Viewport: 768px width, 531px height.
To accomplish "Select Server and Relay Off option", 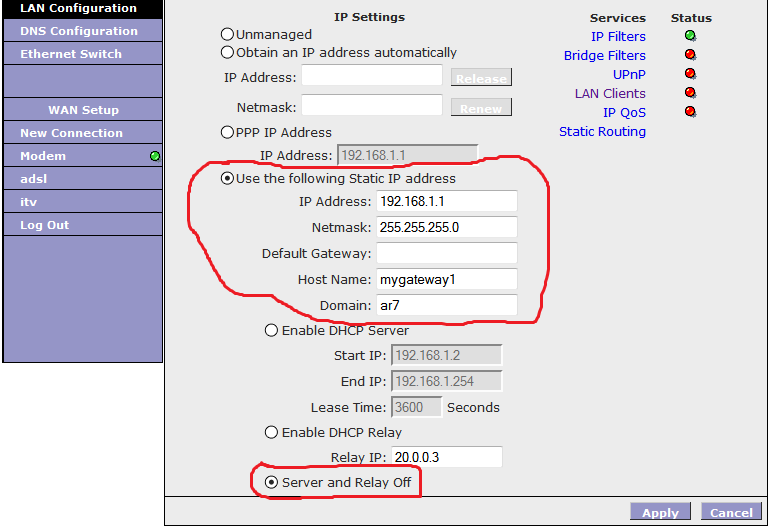I will 271,483.
